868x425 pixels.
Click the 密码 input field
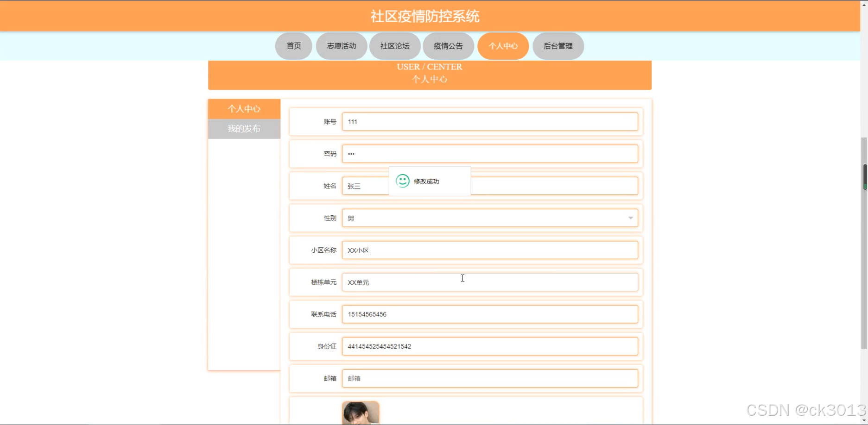[490, 154]
